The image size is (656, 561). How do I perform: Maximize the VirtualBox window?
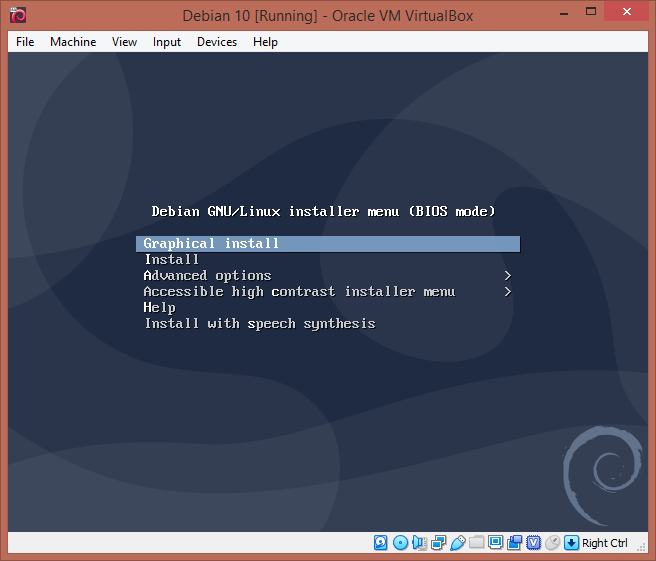[x=591, y=12]
